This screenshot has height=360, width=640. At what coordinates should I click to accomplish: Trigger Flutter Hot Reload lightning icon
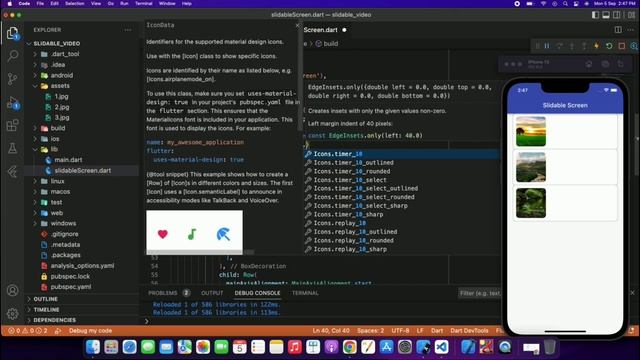click(597, 46)
